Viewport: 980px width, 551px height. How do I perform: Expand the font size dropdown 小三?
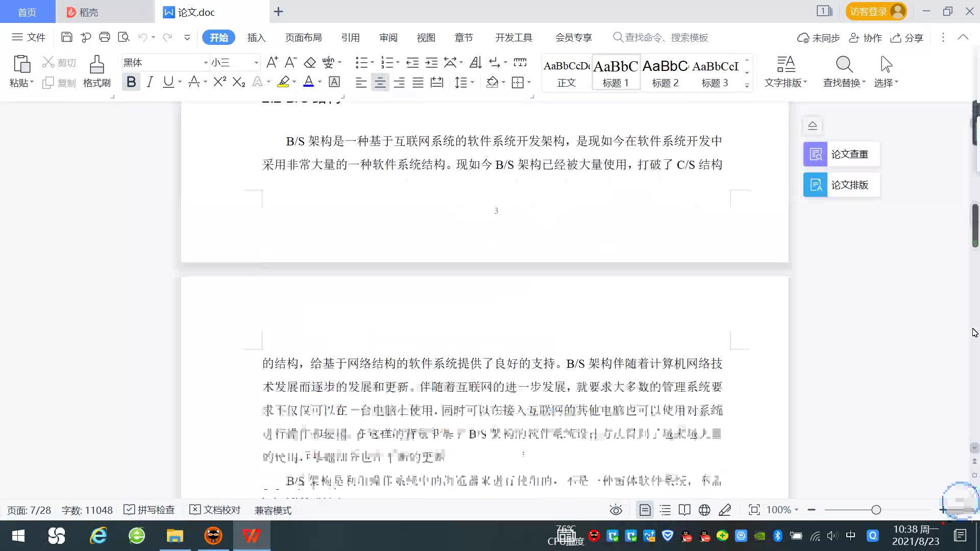coord(256,63)
